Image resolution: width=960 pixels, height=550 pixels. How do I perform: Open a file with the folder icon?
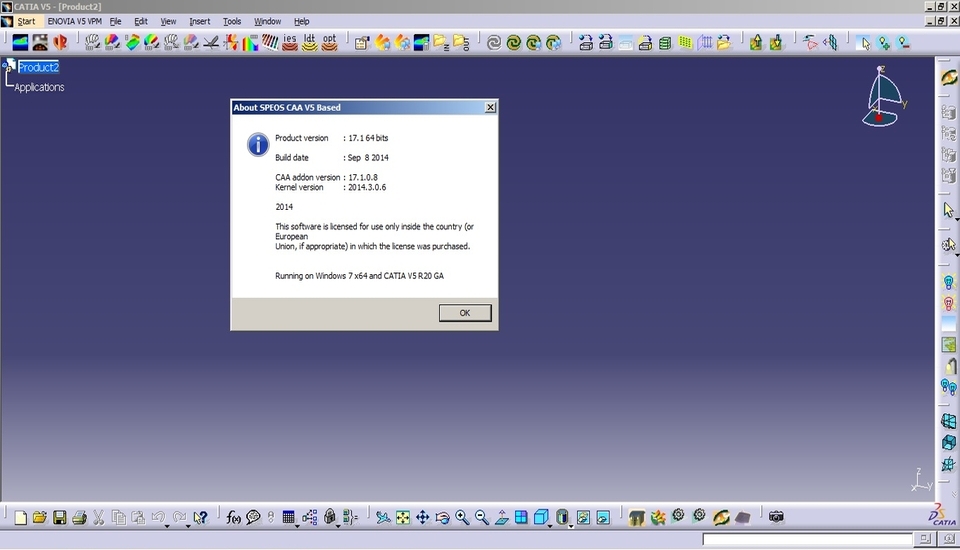[x=40, y=518]
